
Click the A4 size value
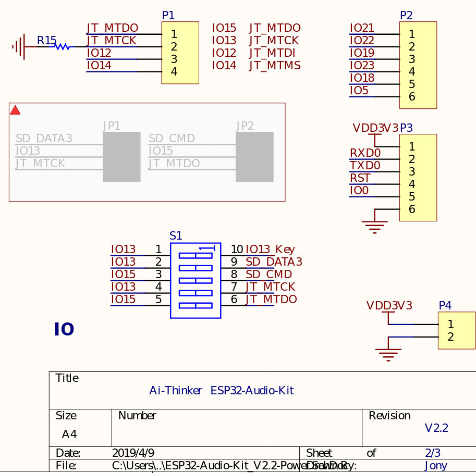[x=69, y=434]
